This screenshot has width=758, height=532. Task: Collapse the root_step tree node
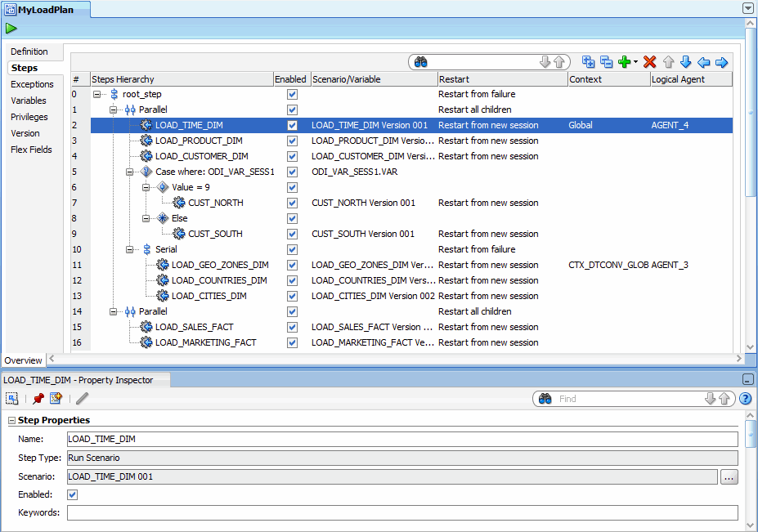97,94
